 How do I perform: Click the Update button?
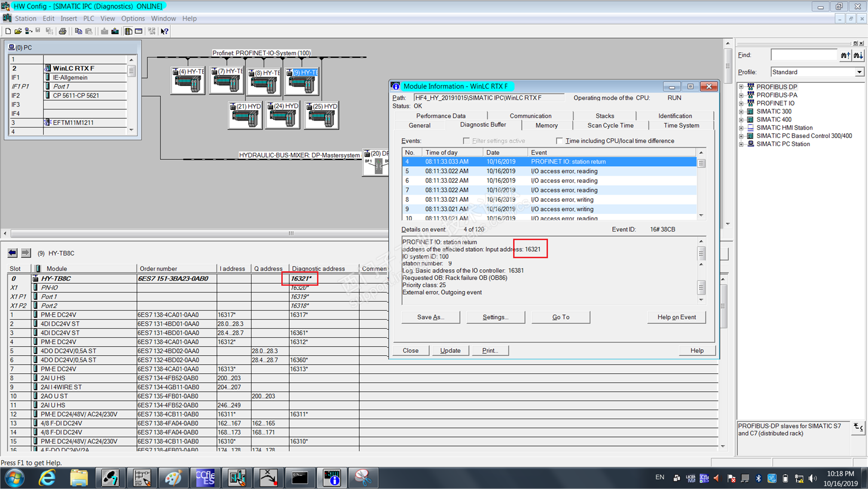[450, 350]
